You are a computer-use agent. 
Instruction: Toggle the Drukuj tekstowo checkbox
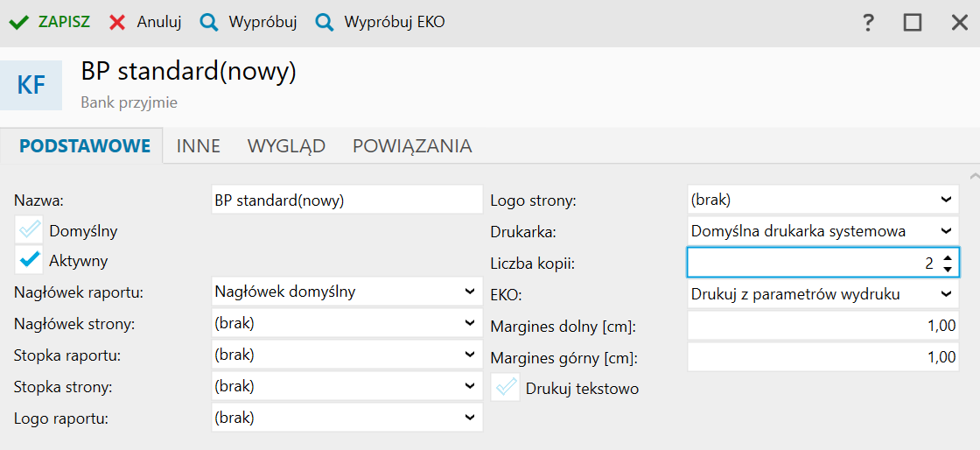pyautogui.click(x=506, y=388)
